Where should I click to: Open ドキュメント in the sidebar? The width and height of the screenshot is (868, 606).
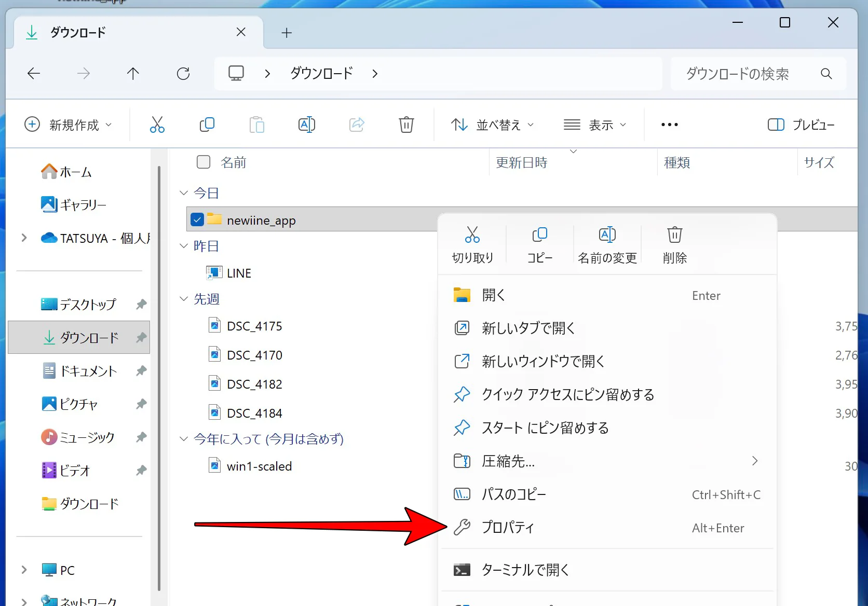[x=79, y=370]
